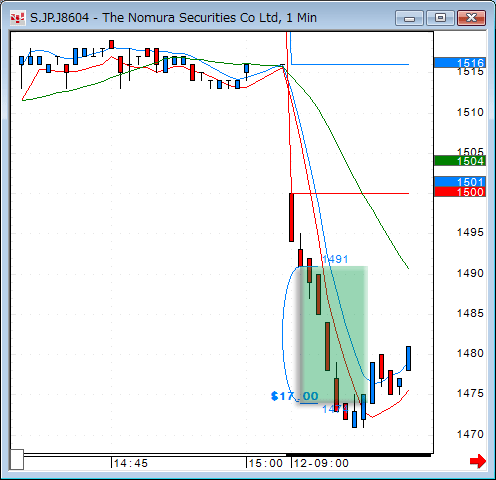Click the green shaded measurement rectangle

[334, 334]
